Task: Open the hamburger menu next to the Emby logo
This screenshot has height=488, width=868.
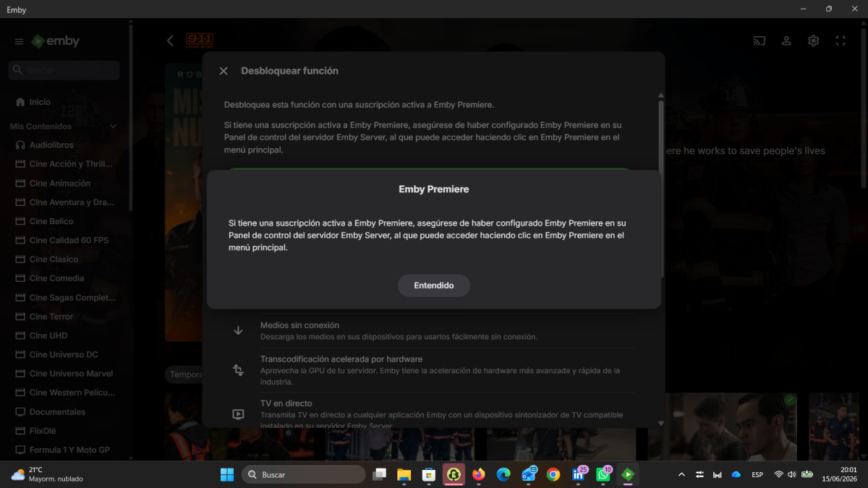Action: click(x=20, y=42)
